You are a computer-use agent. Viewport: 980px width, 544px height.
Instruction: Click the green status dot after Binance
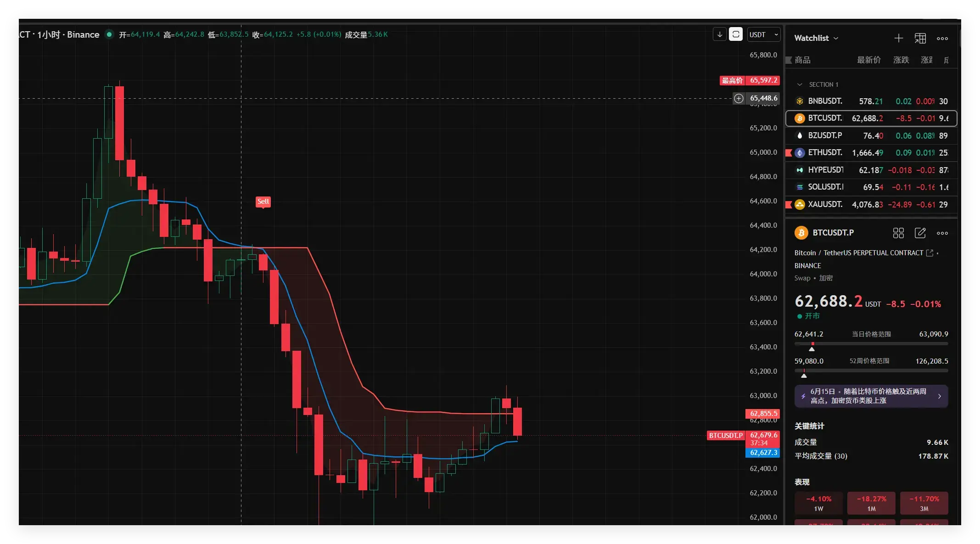tap(109, 34)
